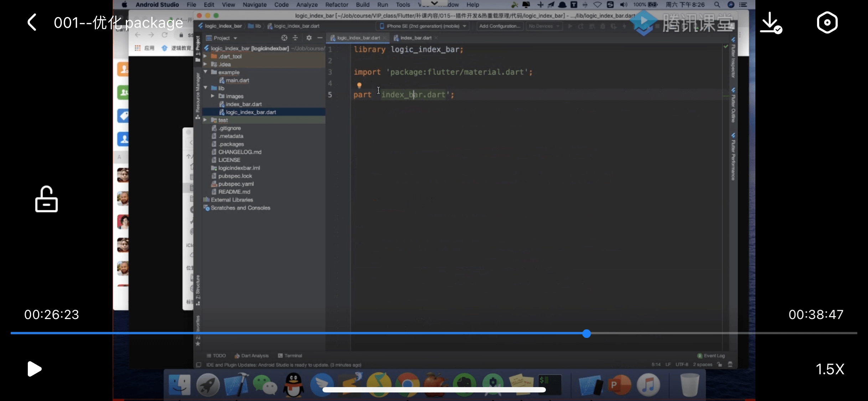Open the Terminal tool window
Image resolution: width=868 pixels, height=401 pixels.
[x=290, y=355]
